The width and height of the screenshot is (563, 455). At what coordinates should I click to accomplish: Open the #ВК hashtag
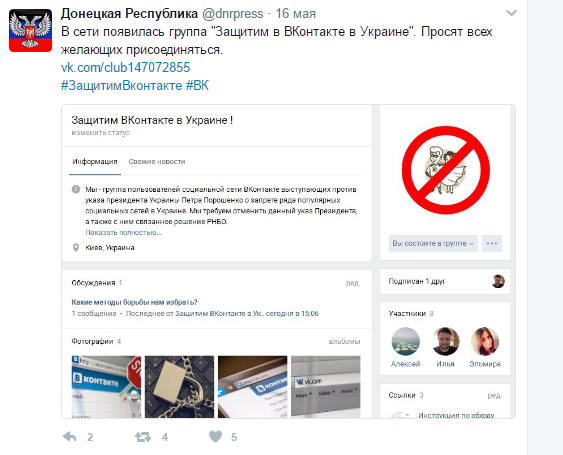point(197,85)
